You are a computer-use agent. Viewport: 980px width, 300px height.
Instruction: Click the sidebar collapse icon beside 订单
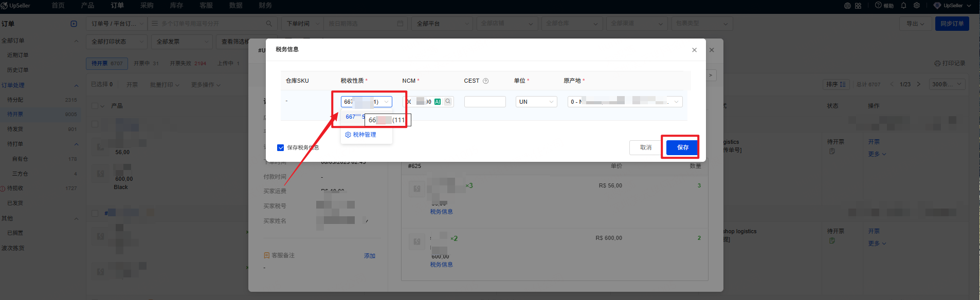coord(74,24)
